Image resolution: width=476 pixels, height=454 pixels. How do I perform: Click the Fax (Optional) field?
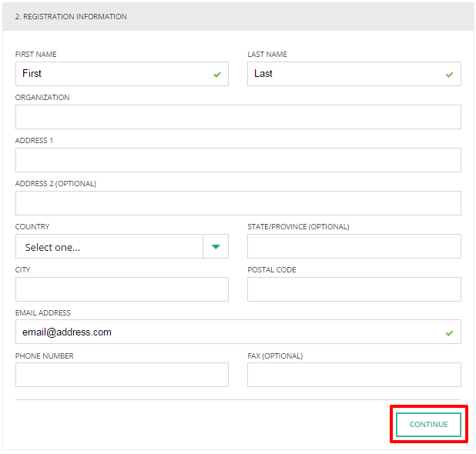click(354, 375)
